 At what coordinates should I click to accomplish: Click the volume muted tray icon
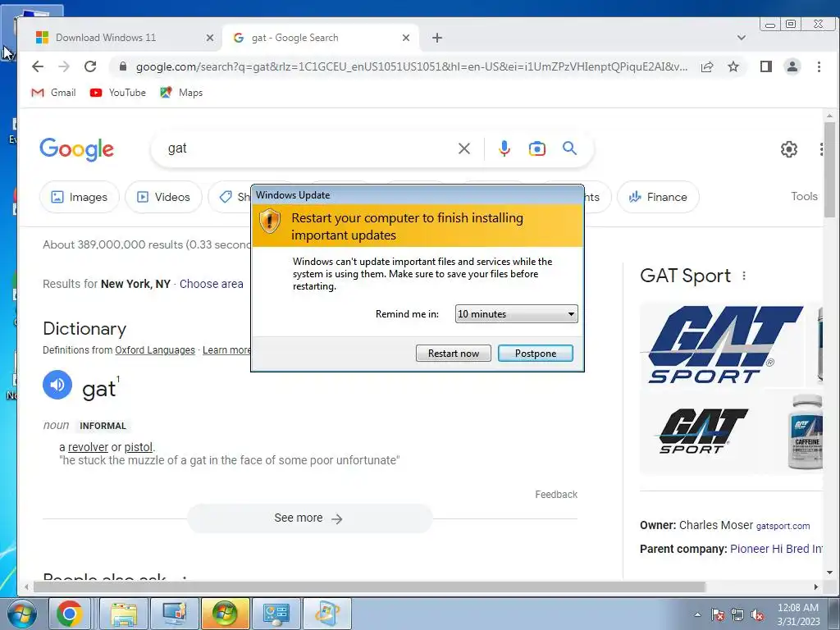pyautogui.click(x=757, y=615)
